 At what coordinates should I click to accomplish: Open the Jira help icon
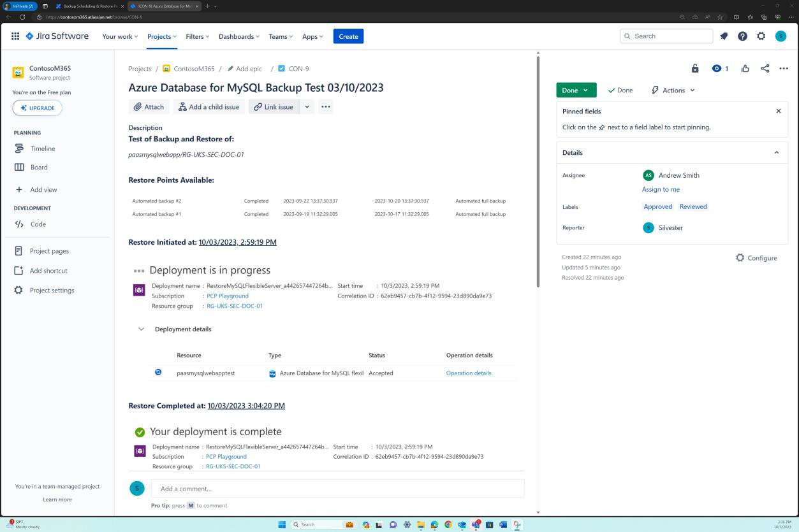pyautogui.click(x=742, y=36)
